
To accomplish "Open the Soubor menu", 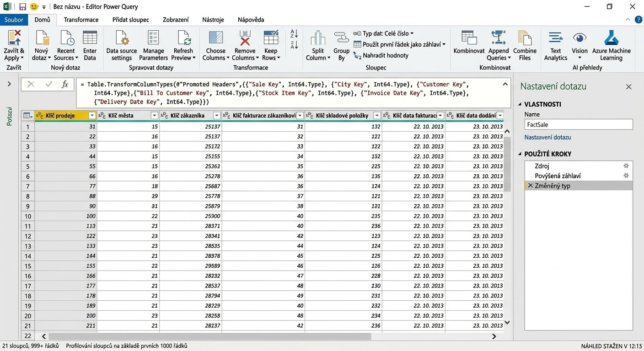I will point(14,20).
